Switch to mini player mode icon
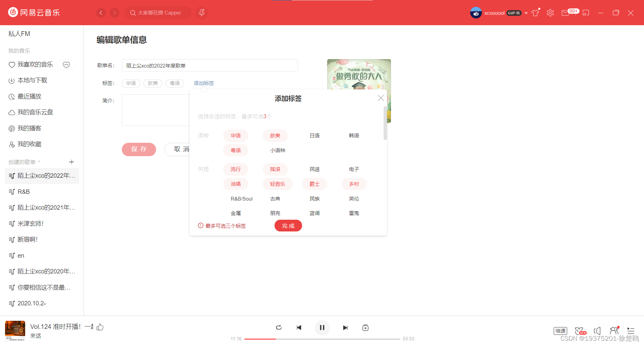 (586, 13)
